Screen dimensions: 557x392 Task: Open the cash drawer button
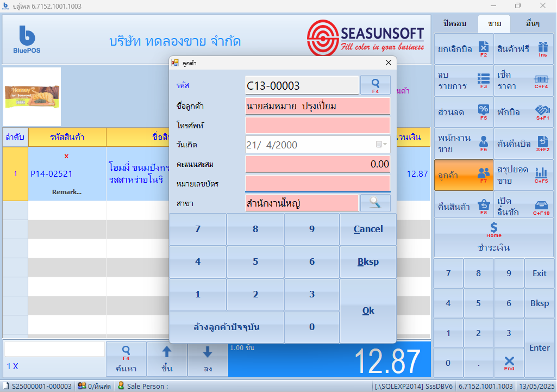524,207
